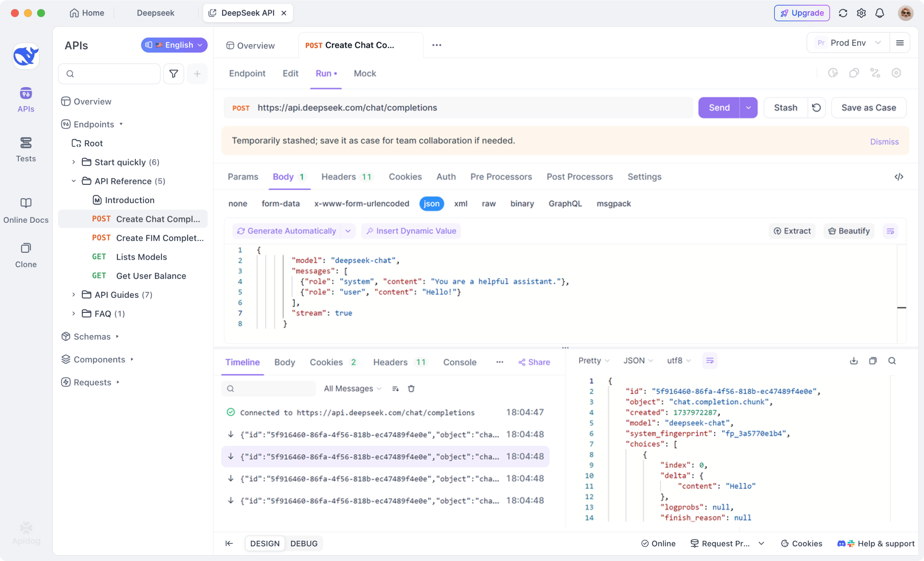Click the refresh/resend icon next to Send
924x561 pixels.
pyautogui.click(x=816, y=107)
